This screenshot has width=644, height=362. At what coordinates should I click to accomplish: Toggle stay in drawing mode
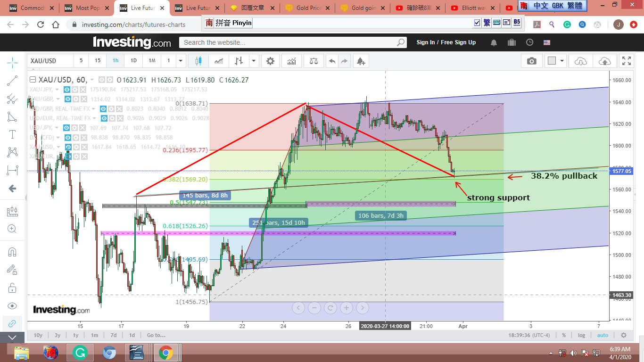[13, 270]
